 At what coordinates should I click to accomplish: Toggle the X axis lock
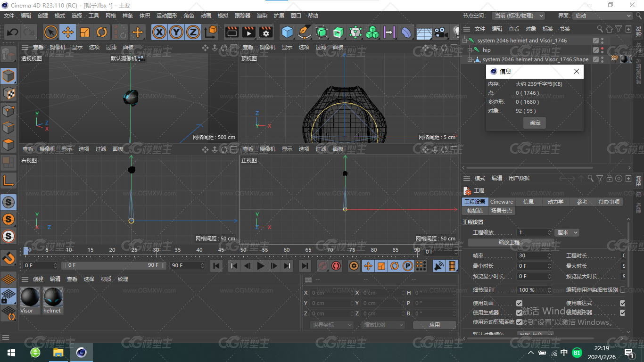pyautogui.click(x=160, y=33)
